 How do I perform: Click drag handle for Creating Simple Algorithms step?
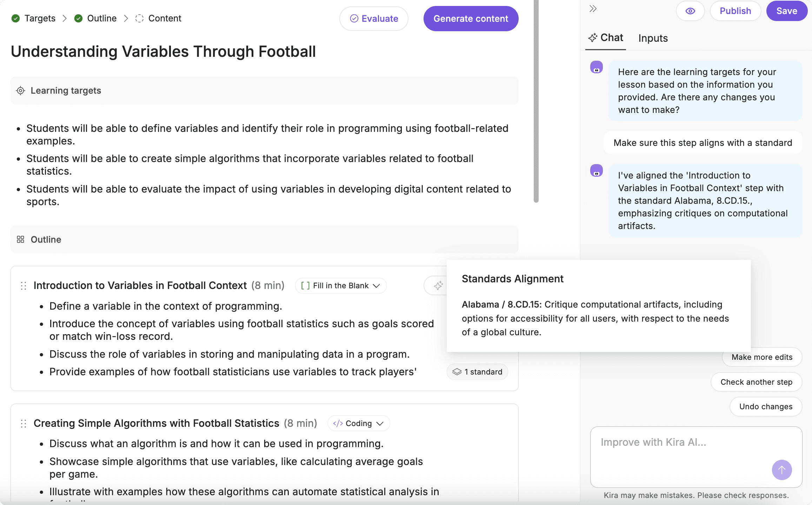point(24,424)
